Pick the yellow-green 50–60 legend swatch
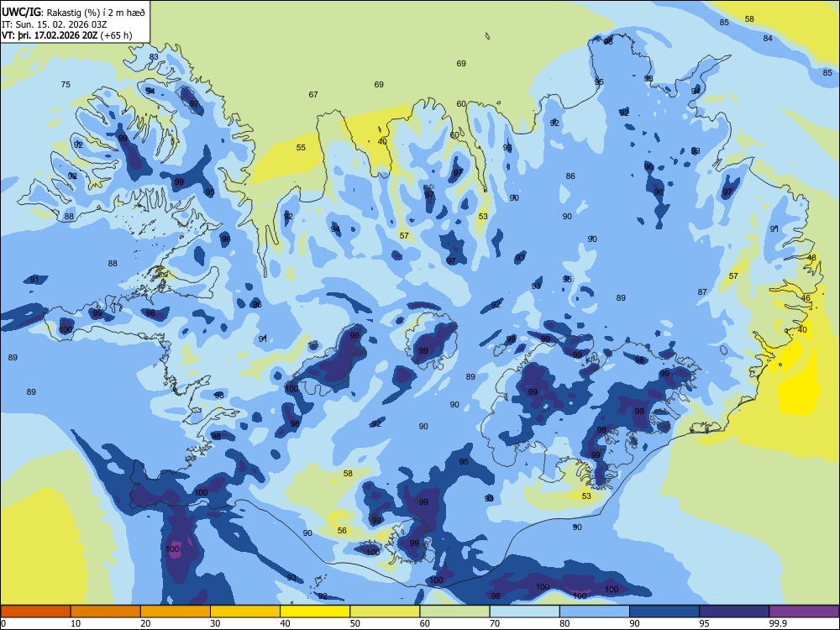This screenshot has height=630, width=840. click(385, 612)
